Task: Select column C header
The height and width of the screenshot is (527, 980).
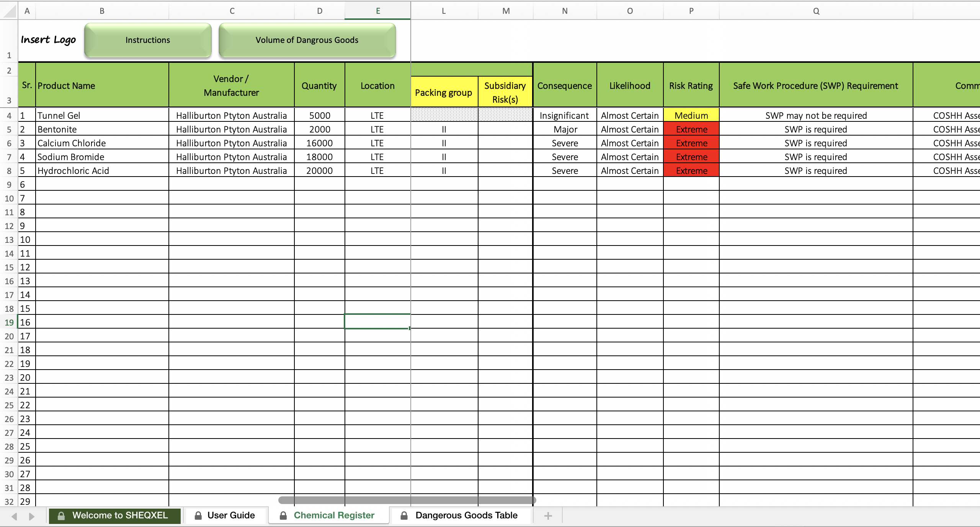Action: [232, 11]
